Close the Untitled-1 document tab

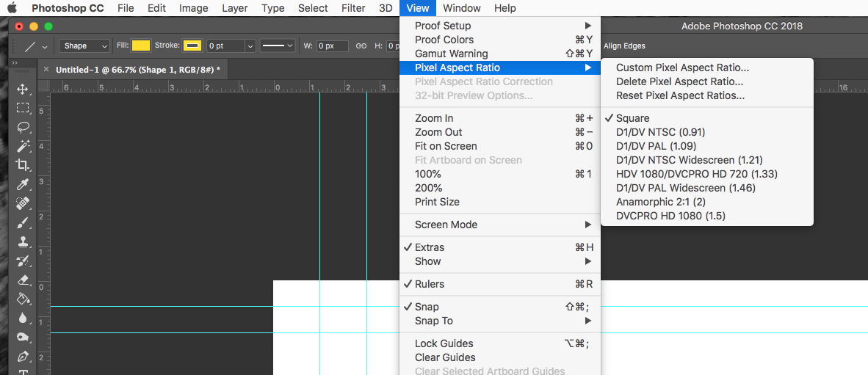46,69
